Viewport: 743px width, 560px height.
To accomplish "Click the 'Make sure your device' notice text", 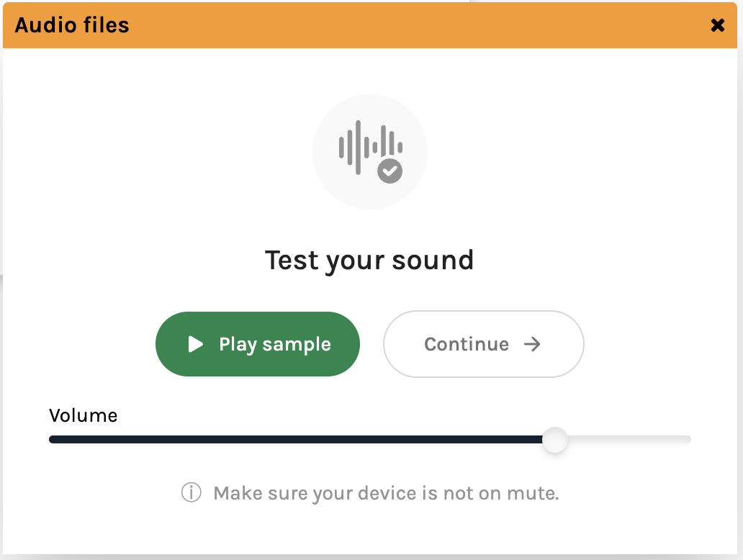I will [386, 493].
